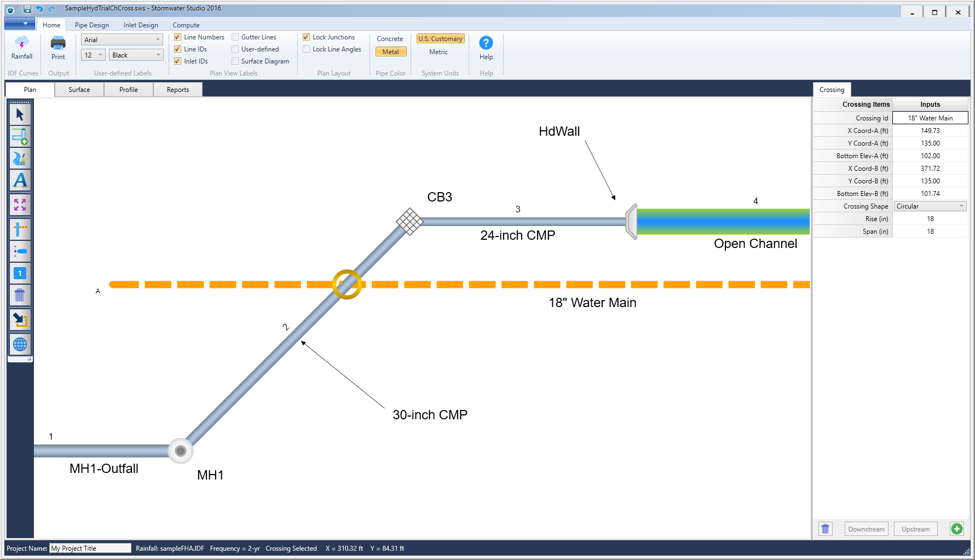The image size is (975, 560).
Task: Expand the font size 12 dropdown
Action: (101, 55)
